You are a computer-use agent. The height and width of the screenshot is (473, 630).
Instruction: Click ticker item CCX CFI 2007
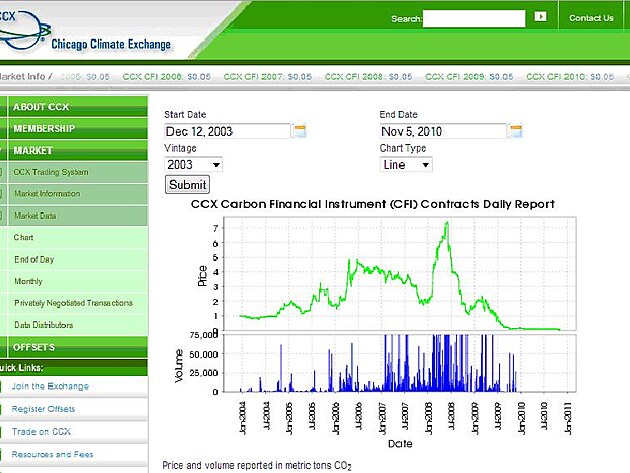268,76
